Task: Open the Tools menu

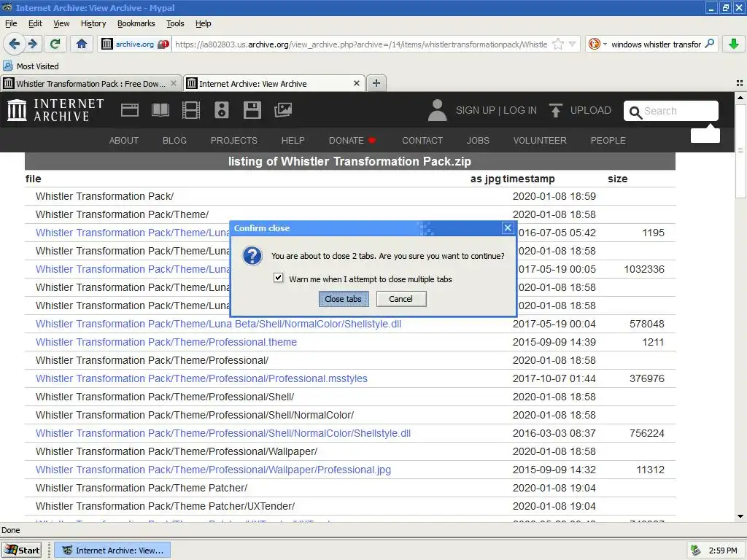Action: [175, 23]
